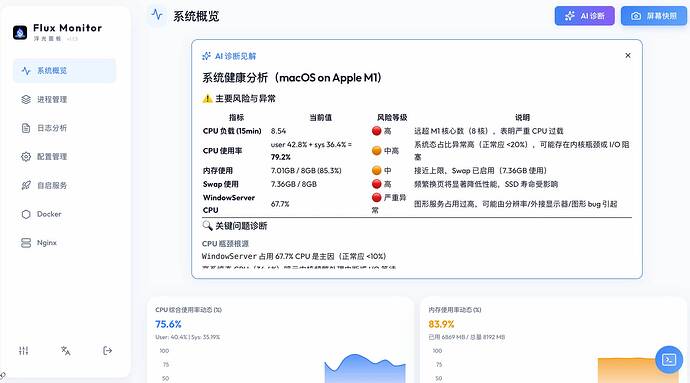690x383 pixels.
Task: Click the 说明 column header
Action: [x=522, y=118]
